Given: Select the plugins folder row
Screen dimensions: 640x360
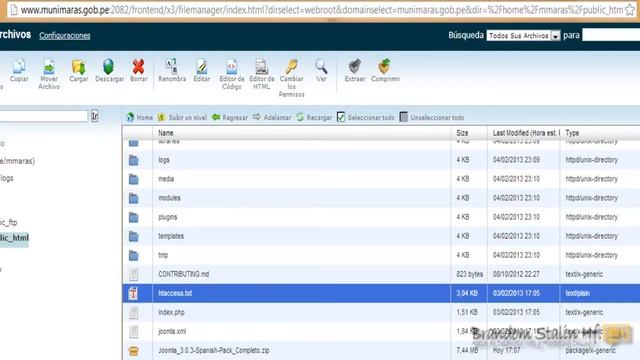Looking at the screenshot, I should 381,217.
